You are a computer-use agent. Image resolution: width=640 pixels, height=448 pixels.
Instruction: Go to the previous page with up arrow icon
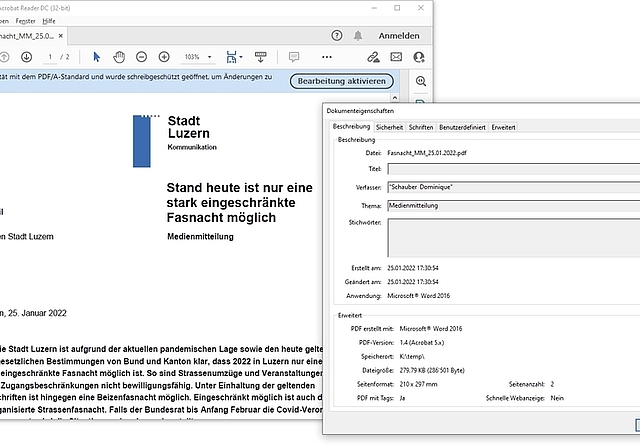(x=4, y=57)
